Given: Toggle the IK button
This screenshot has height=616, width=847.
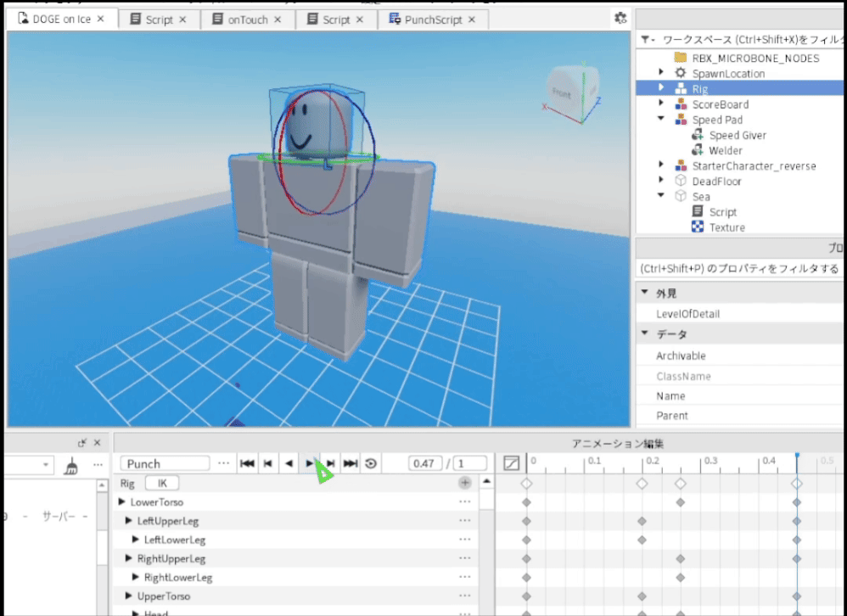Looking at the screenshot, I should click(162, 483).
